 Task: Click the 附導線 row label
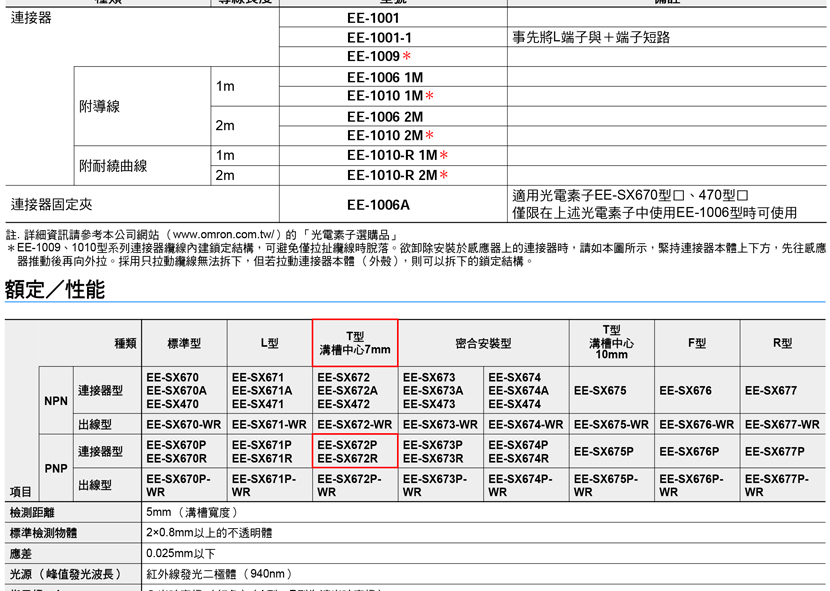click(x=100, y=106)
